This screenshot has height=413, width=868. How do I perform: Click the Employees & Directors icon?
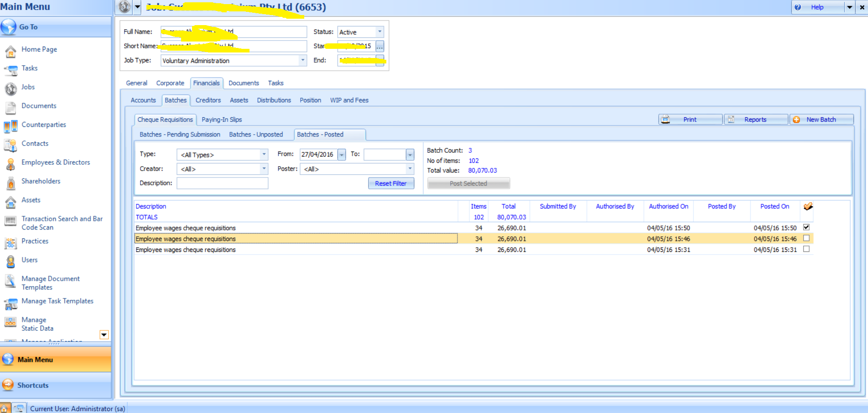[10, 164]
